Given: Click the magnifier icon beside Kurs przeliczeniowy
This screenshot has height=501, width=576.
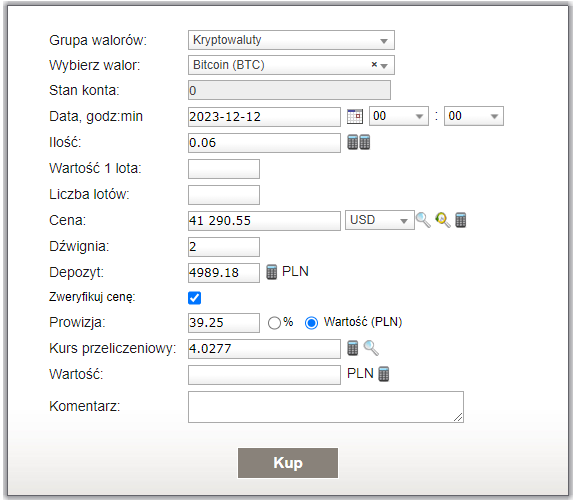Looking at the screenshot, I should pos(371,348).
